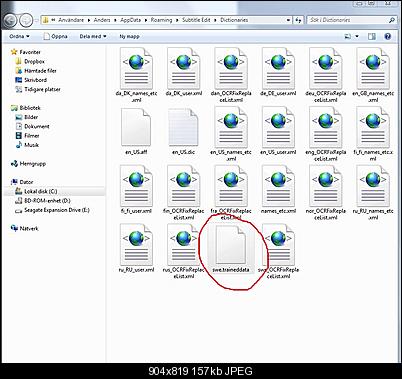The height and width of the screenshot is (379, 402).
Task: Select the swe.traineddata file
Action: click(231, 248)
